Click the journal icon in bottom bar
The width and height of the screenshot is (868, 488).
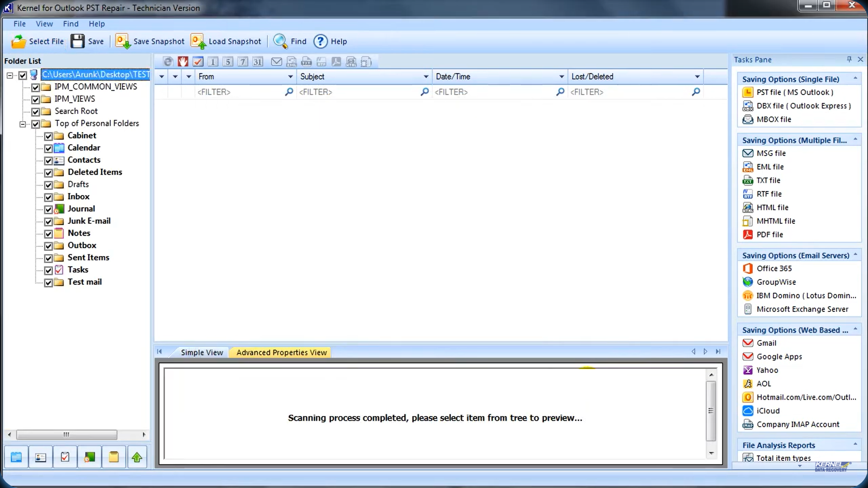(90, 457)
